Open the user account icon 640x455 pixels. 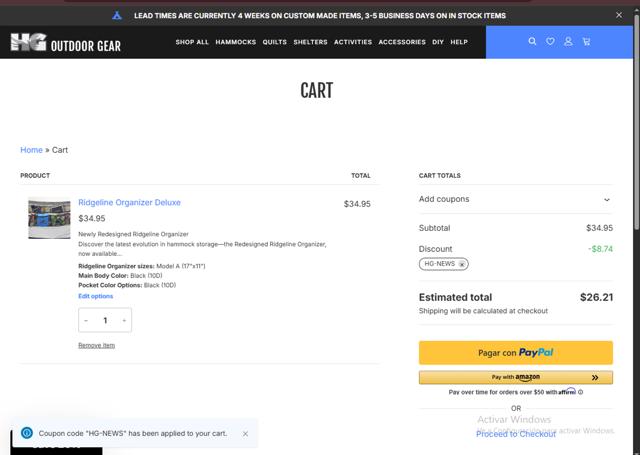(568, 41)
